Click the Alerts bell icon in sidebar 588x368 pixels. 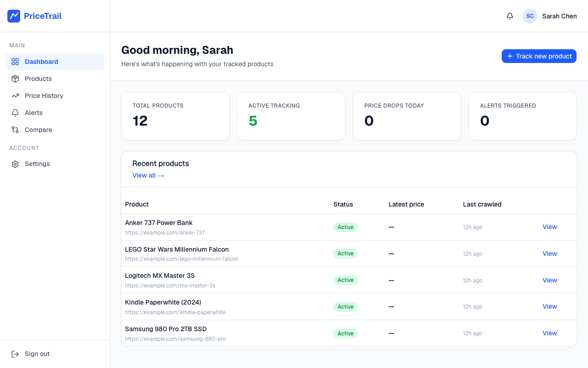(x=15, y=113)
